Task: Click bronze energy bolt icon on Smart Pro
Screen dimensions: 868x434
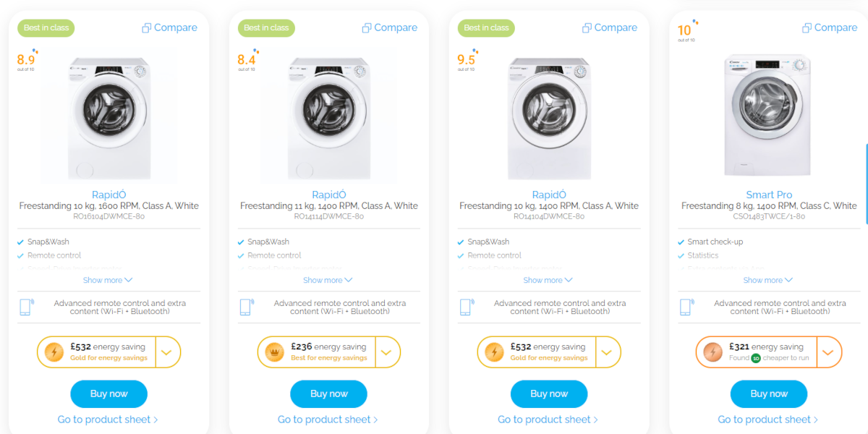Action: pos(713,352)
